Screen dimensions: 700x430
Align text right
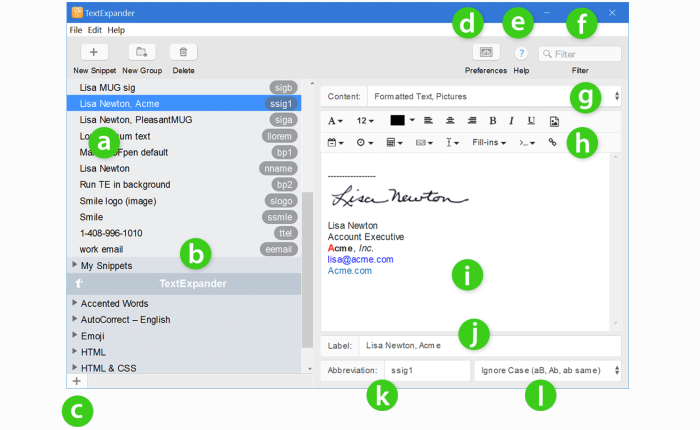pyautogui.click(x=472, y=121)
